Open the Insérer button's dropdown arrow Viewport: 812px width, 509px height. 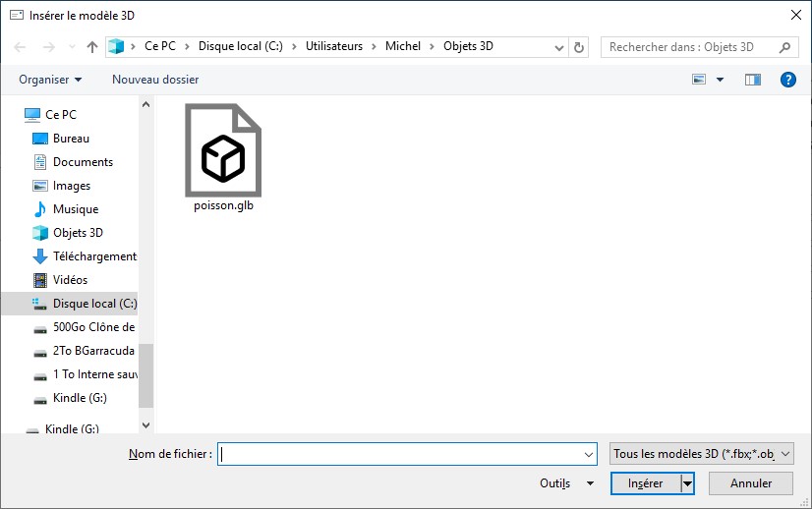(x=687, y=483)
